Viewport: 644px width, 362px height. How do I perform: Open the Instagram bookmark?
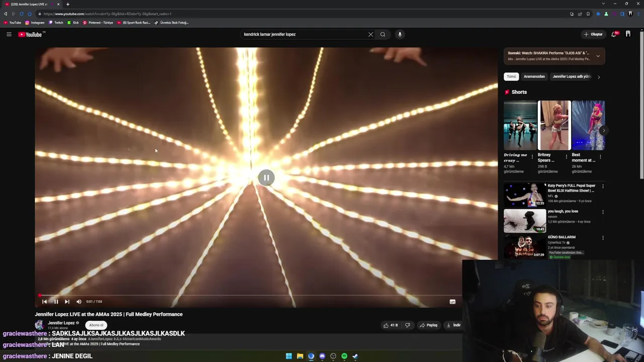click(x=35, y=23)
